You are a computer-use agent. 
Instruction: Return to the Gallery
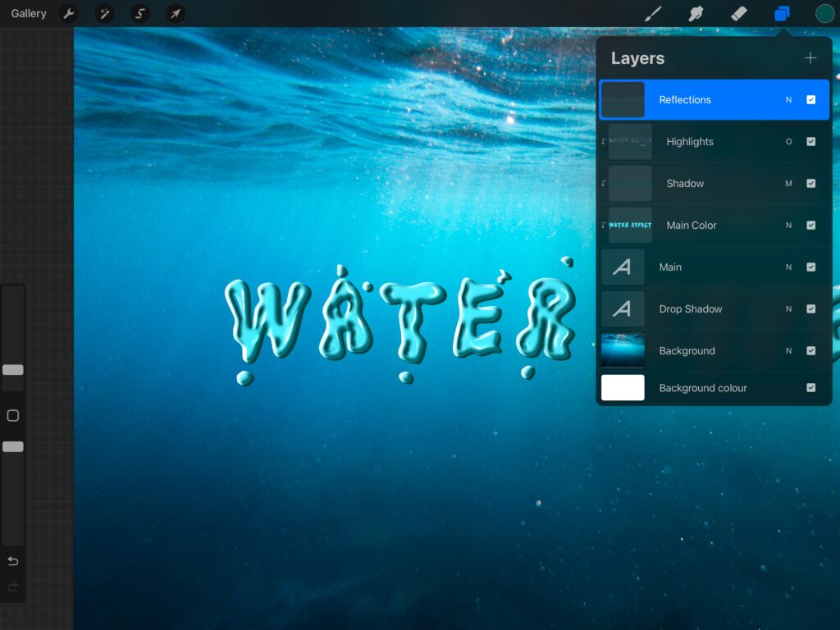click(29, 14)
